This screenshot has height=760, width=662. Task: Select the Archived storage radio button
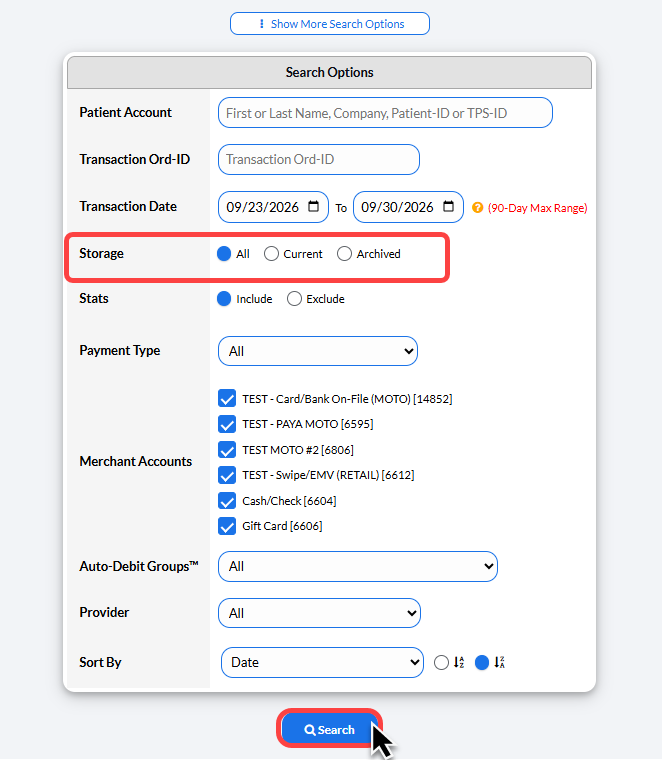[x=344, y=253]
